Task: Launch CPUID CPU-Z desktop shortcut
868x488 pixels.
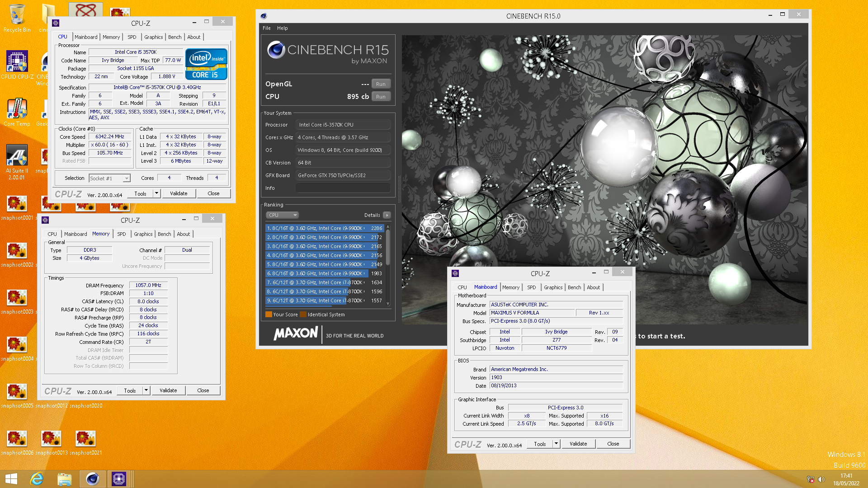Action: (17, 65)
